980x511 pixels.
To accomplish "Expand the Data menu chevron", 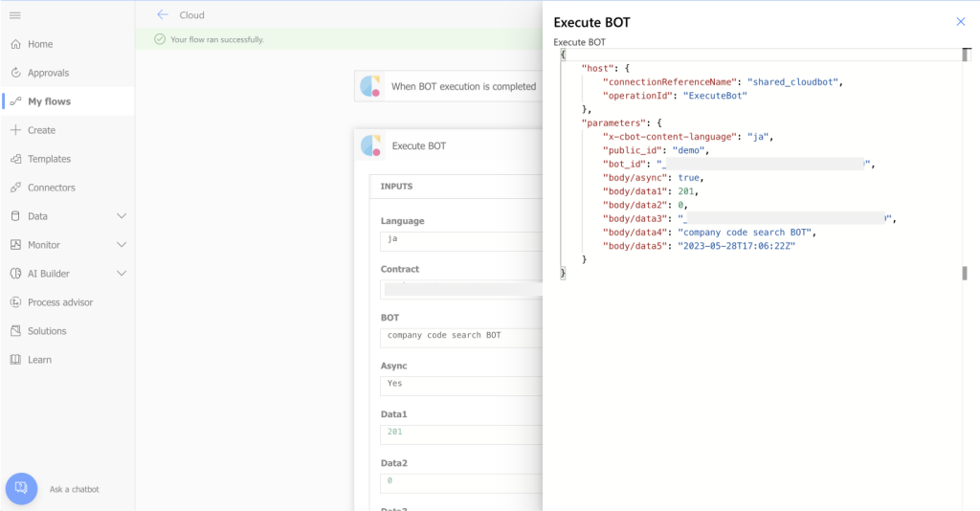I will click(122, 216).
